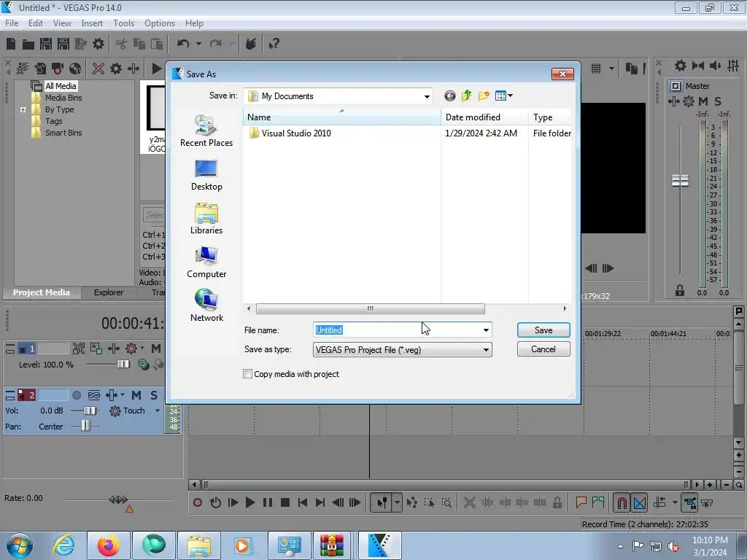Toggle Mute on video track 1
This screenshot has height=560, width=747.
point(156,348)
